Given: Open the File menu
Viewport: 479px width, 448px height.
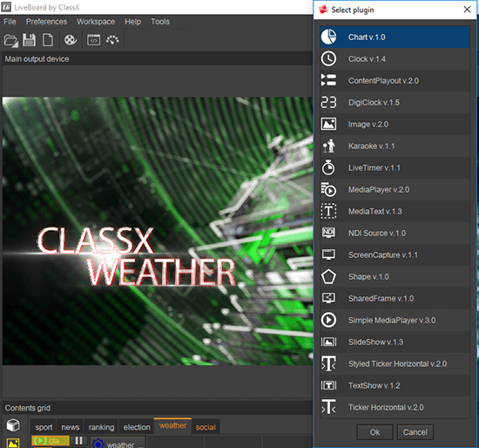Looking at the screenshot, I should [x=10, y=22].
